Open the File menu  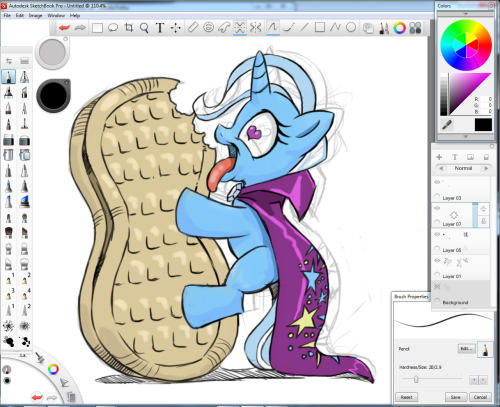tap(7, 16)
